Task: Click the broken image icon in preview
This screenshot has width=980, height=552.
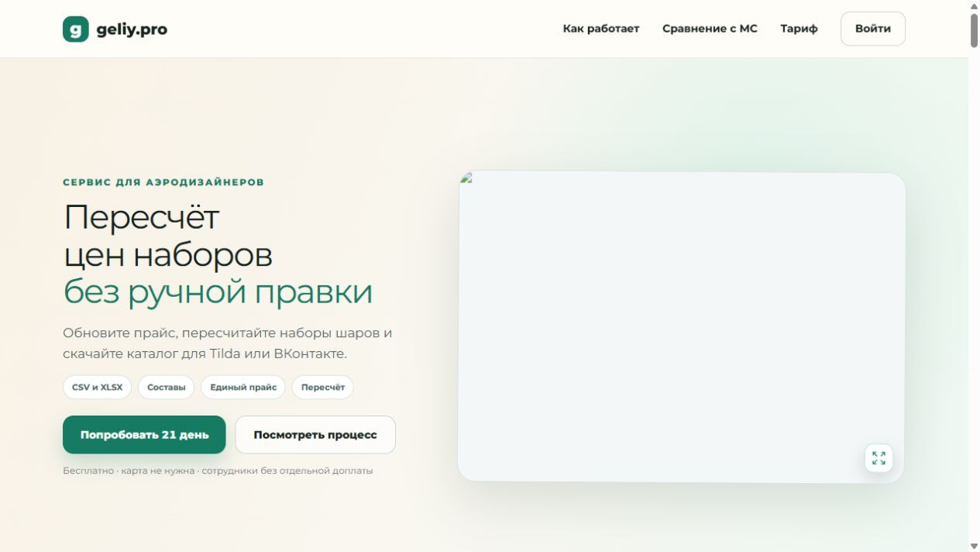Action: tap(466, 178)
